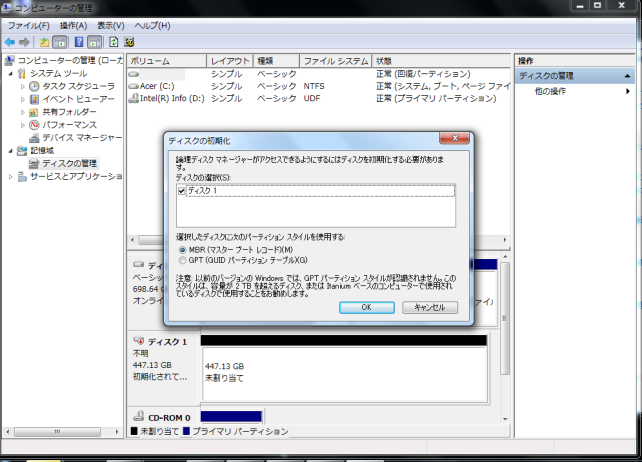The height and width of the screenshot is (462, 642).
Task: Click OK in ディスクの初期化 dialog
Action: click(367, 307)
